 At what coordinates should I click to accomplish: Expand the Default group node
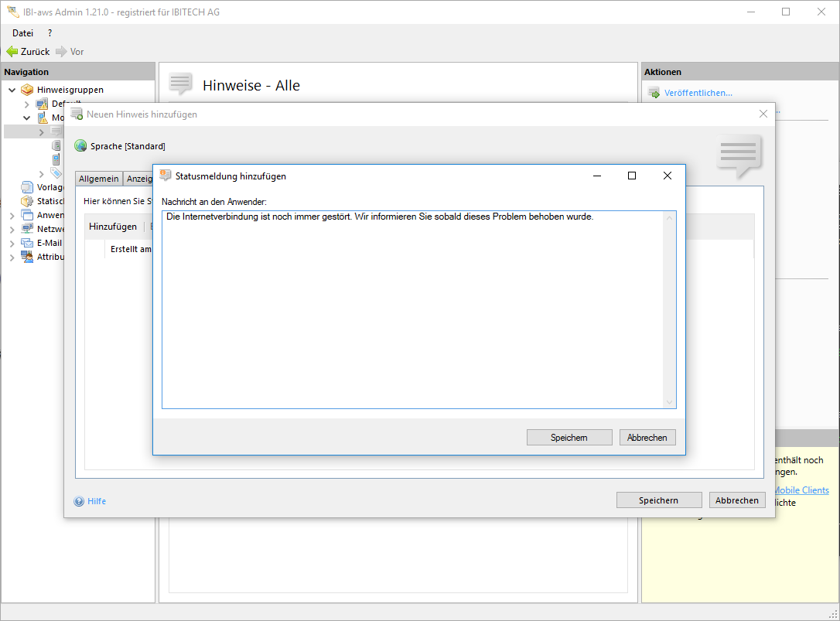click(x=27, y=104)
